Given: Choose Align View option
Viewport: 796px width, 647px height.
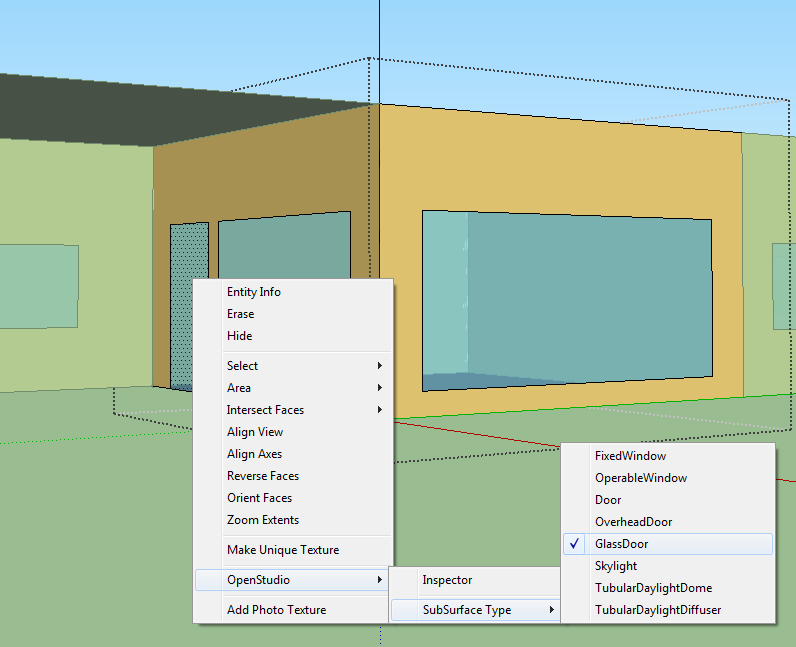Looking at the screenshot, I should [255, 432].
